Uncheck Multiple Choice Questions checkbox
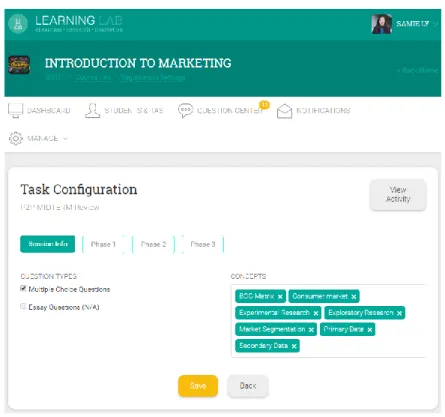Screen dimensions: 445x417 (23, 288)
